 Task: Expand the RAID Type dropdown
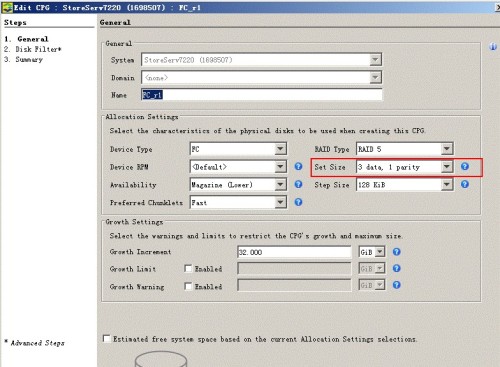point(447,149)
